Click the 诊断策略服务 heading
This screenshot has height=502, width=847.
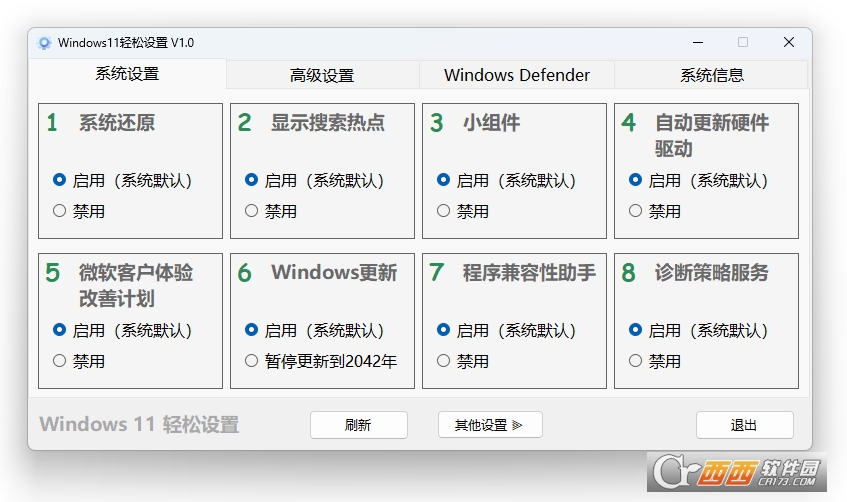[x=711, y=272]
